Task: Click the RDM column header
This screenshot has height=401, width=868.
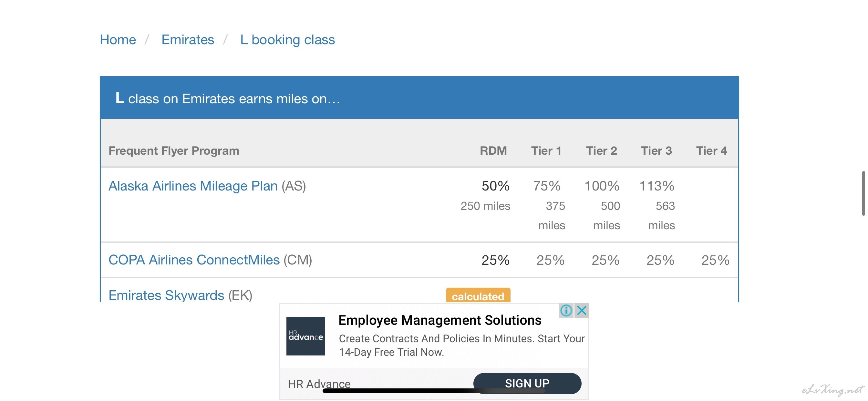Action: click(493, 151)
